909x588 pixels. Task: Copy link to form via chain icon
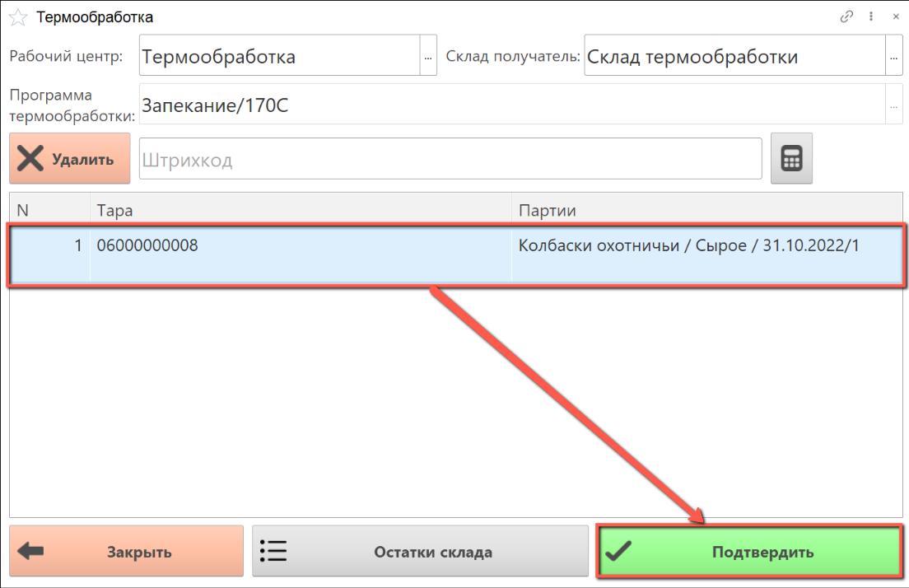(846, 16)
